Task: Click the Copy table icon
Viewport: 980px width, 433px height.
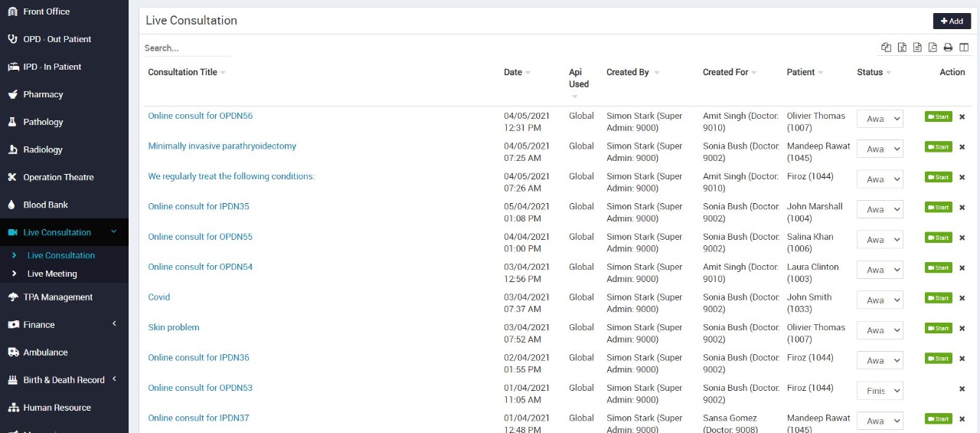Action: coord(886,48)
